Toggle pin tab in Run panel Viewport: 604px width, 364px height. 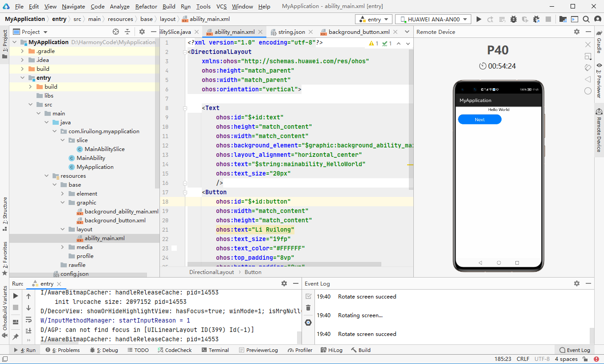click(16, 336)
